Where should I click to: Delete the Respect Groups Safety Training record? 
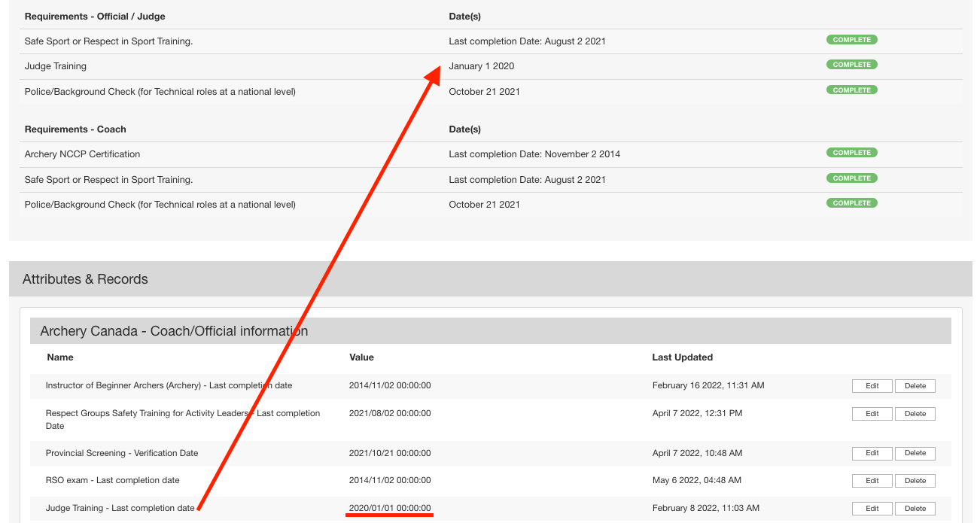[915, 414]
